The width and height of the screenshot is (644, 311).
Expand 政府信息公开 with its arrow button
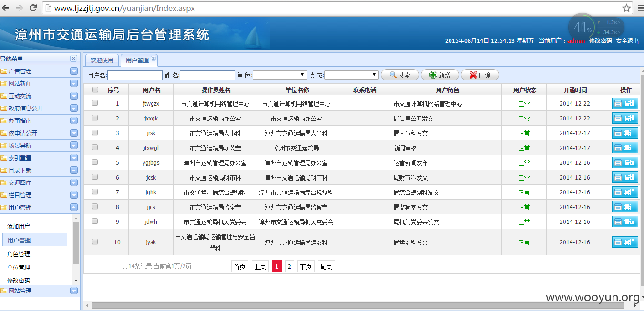pos(74,108)
